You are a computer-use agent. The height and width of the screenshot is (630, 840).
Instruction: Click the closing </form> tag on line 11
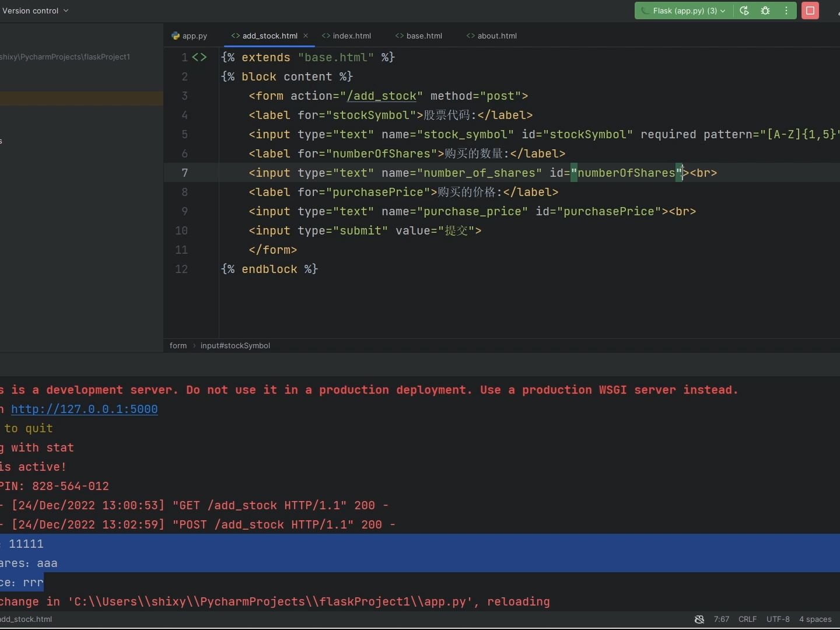pyautogui.click(x=273, y=250)
